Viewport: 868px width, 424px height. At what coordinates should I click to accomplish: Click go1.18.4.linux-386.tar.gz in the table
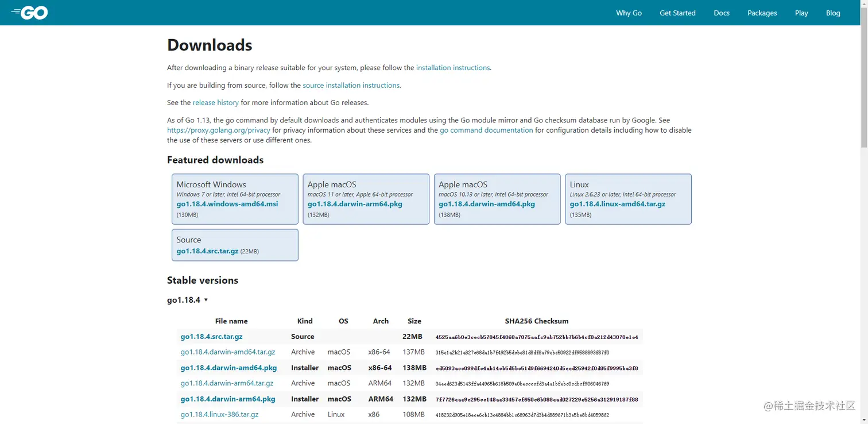[x=219, y=414]
